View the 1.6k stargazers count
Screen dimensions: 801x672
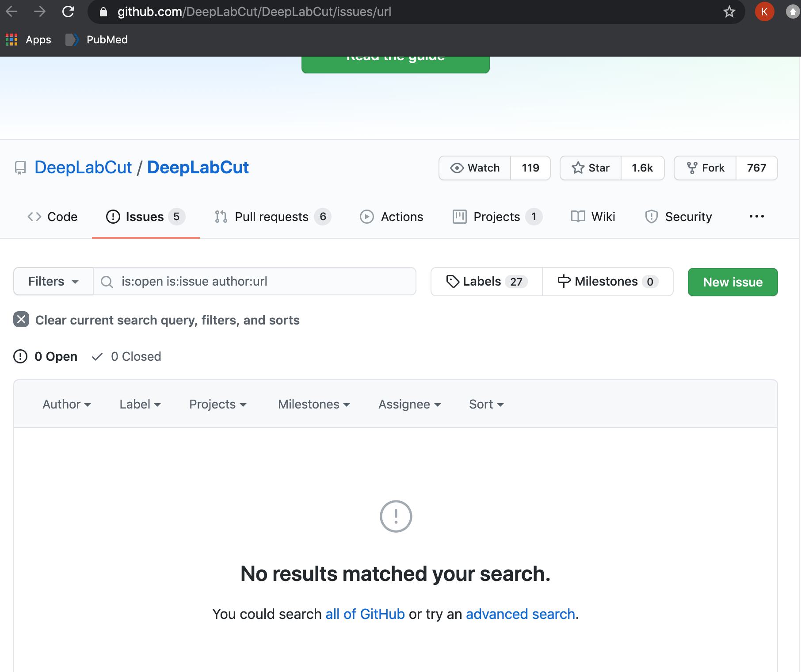(x=642, y=168)
